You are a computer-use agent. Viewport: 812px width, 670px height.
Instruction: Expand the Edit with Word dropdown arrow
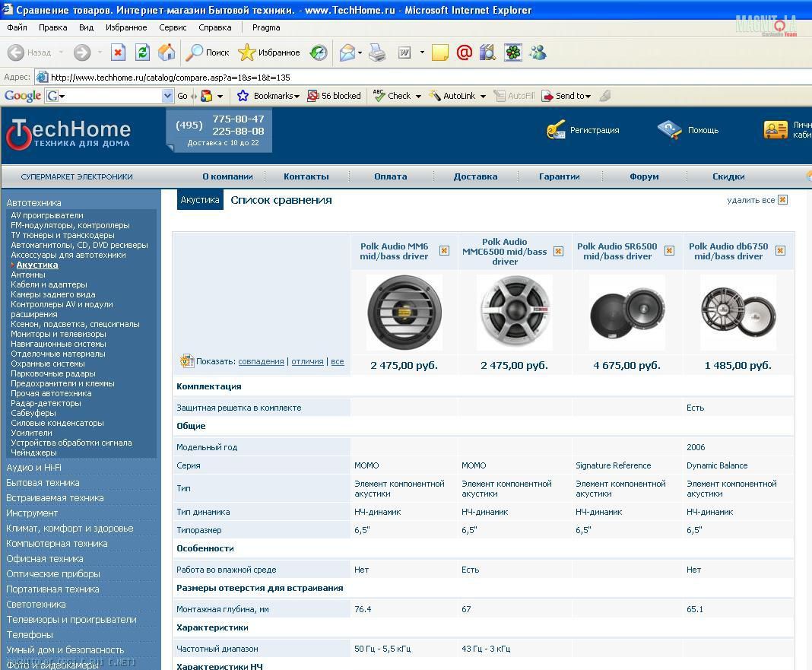tap(422, 52)
